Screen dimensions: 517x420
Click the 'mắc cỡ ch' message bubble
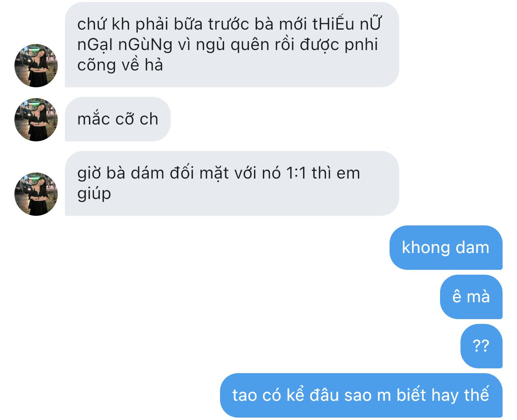pos(118,119)
